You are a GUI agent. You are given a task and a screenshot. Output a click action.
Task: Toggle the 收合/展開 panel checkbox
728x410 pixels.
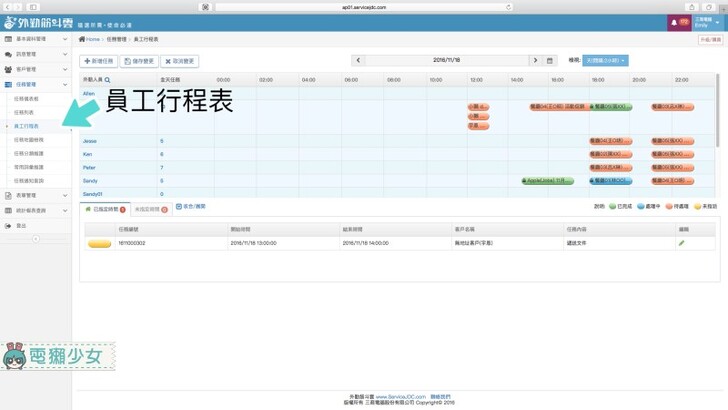178,207
